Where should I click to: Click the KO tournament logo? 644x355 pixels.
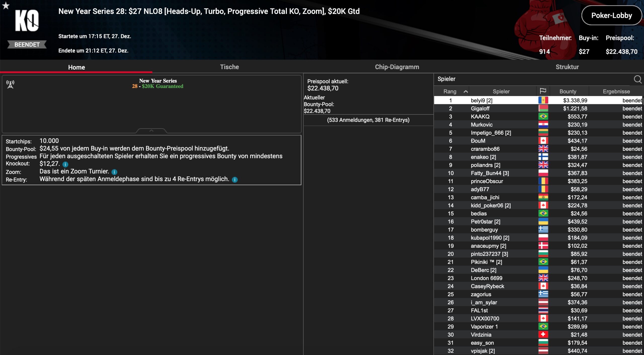[27, 21]
